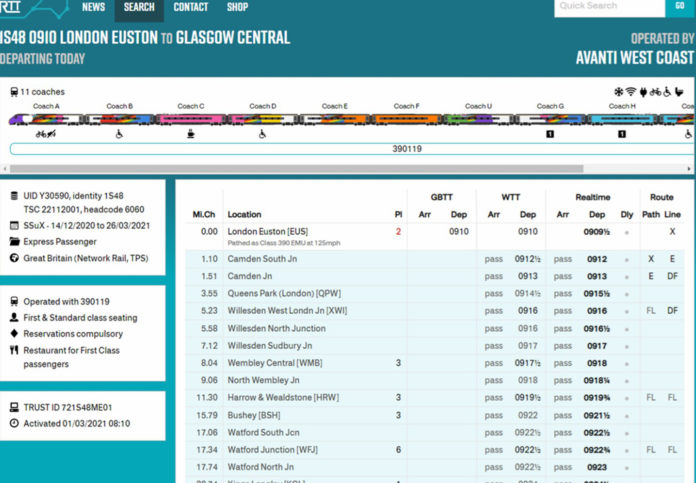Click the realtime 0923 at Watford North Jn

pyautogui.click(x=597, y=467)
